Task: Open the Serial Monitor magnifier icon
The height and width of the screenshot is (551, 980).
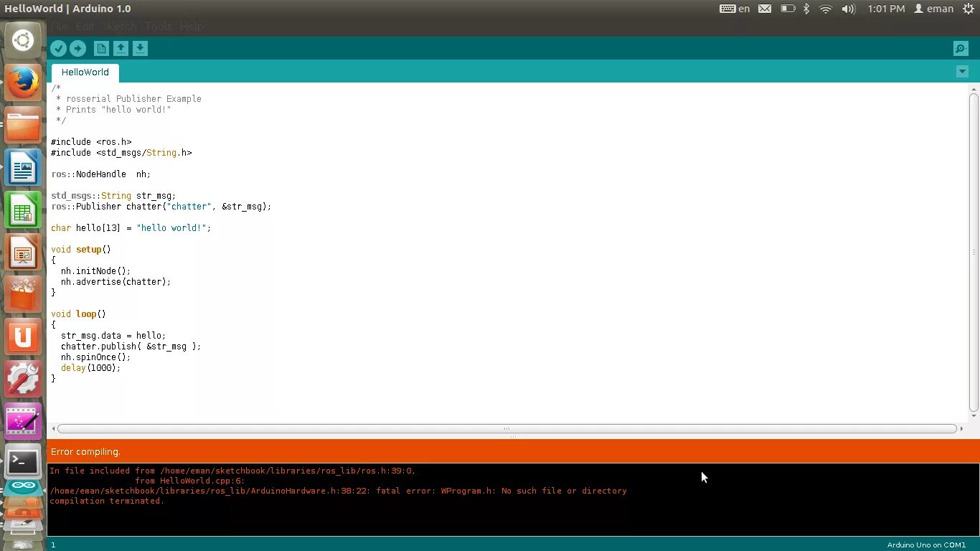Action: point(961,48)
